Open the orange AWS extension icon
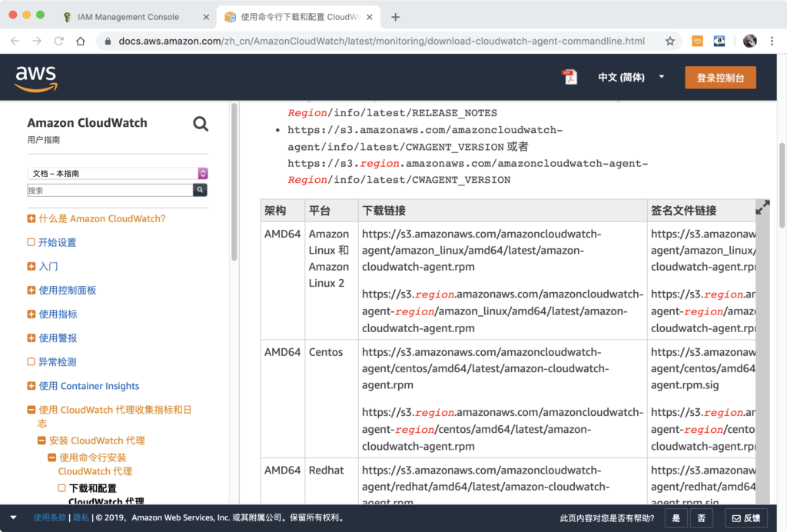The height and width of the screenshot is (532, 787). pos(697,42)
